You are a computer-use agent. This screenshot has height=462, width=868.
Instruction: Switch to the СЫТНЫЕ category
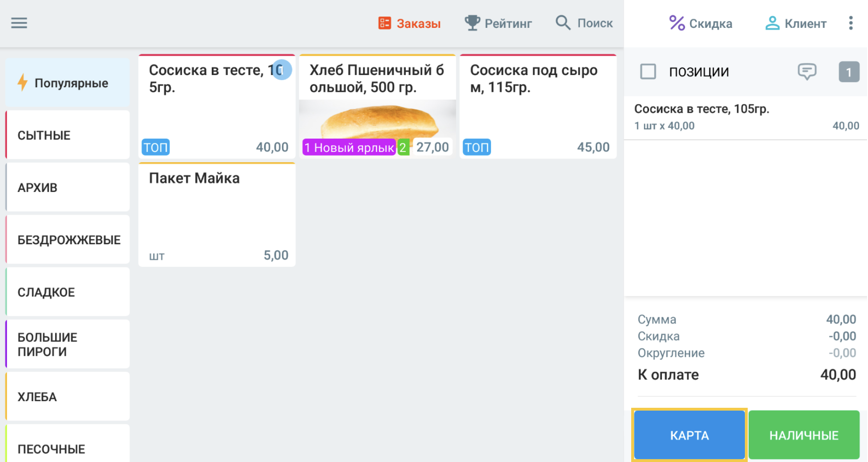[x=67, y=135]
